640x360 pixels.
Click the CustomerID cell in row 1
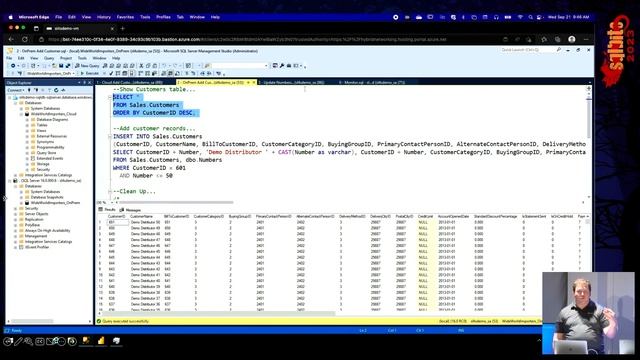click(x=118, y=222)
